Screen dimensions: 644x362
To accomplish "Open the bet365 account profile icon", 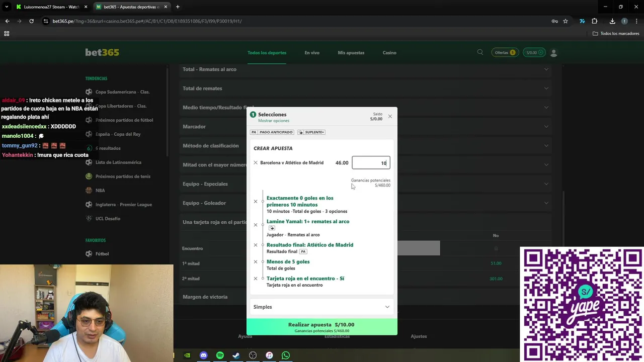I will (x=554, y=52).
